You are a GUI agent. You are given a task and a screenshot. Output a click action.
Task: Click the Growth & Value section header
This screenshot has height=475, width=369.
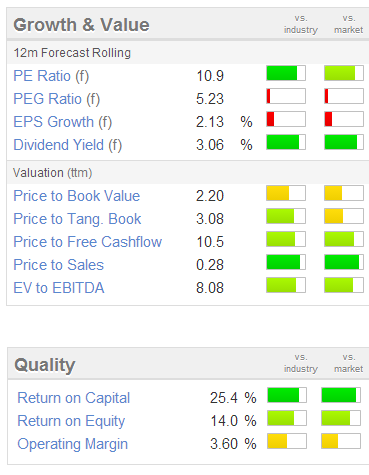[x=81, y=25]
